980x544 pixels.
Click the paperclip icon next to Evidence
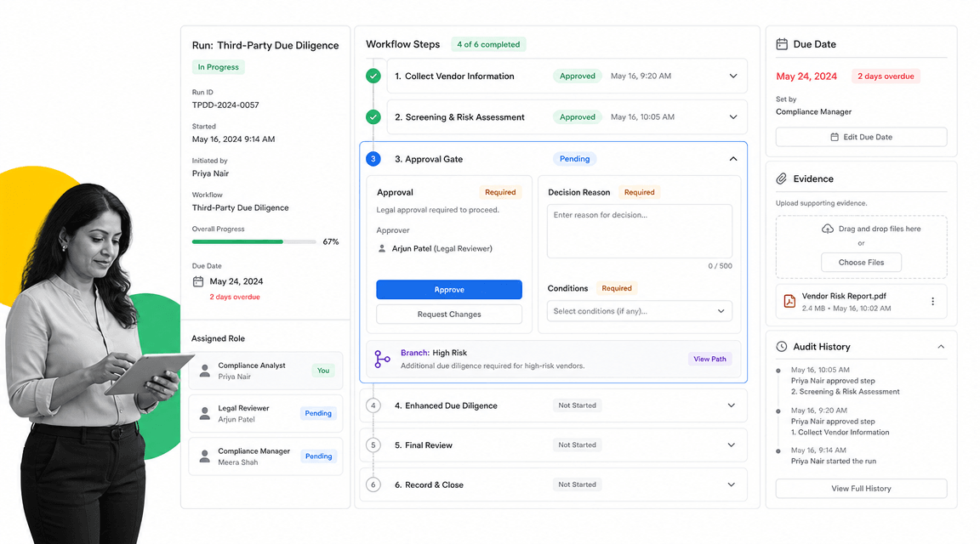point(781,178)
